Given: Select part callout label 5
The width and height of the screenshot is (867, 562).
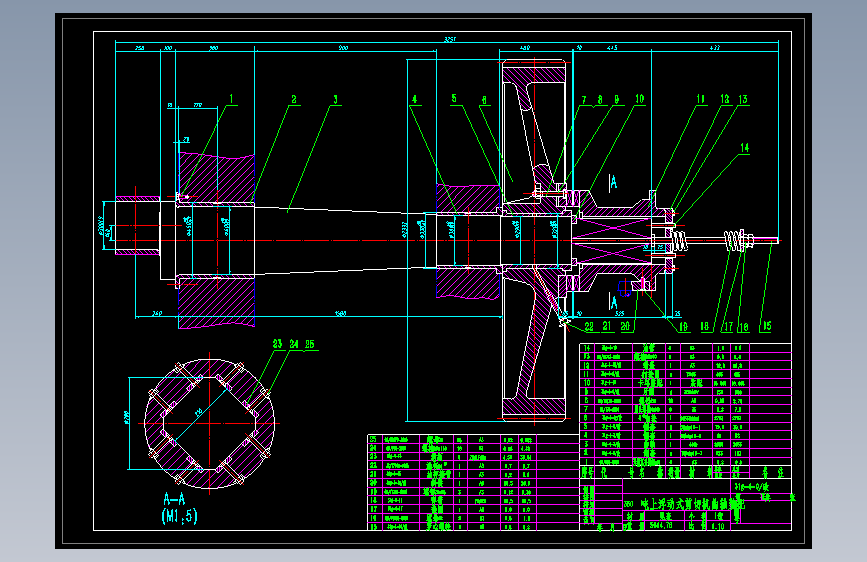Looking at the screenshot, I should point(454,98).
